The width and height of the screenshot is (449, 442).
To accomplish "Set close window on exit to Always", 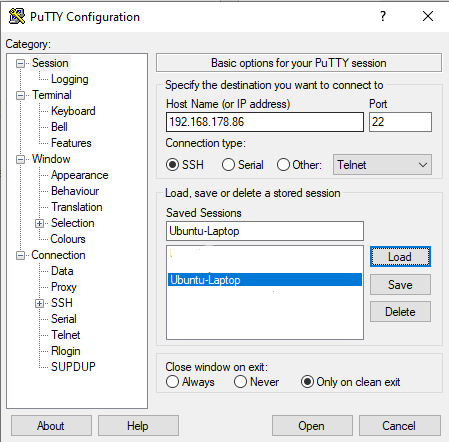I will click(172, 382).
